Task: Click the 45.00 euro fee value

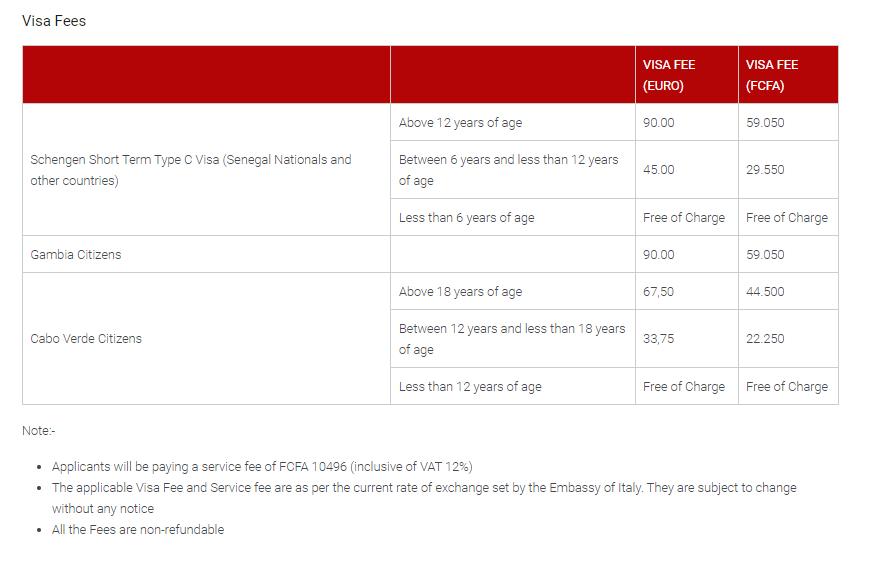Action: pyautogui.click(x=659, y=170)
